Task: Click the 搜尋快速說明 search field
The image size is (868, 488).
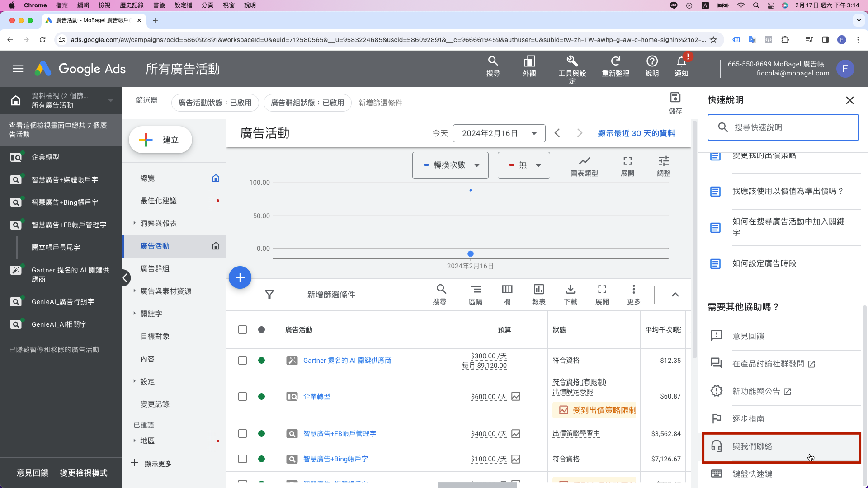Action: (783, 127)
